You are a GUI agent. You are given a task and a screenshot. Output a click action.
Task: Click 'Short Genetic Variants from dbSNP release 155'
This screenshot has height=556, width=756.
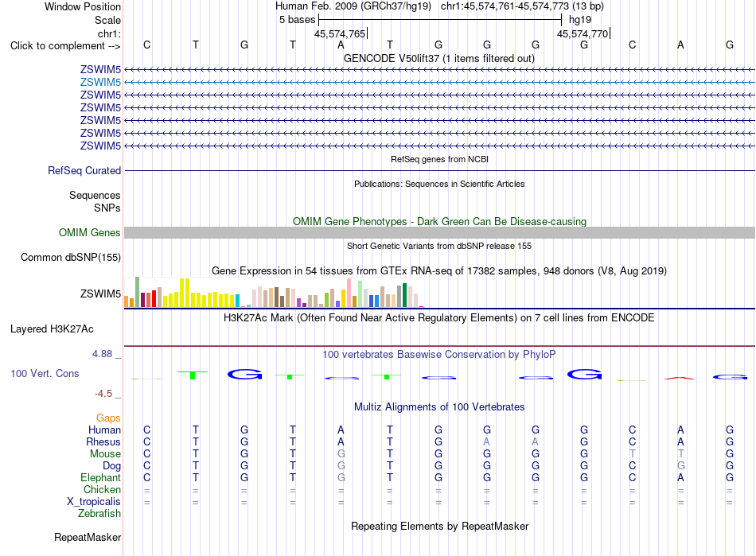click(439, 246)
